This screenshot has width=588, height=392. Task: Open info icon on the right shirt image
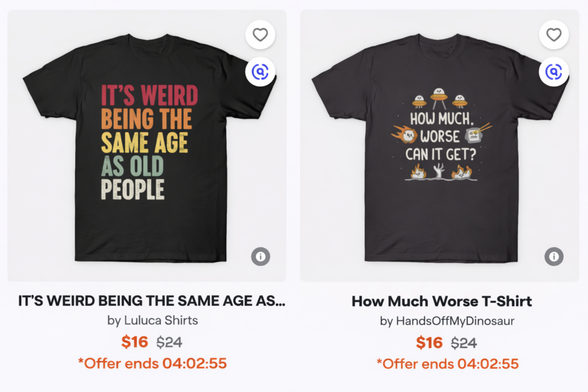(554, 256)
